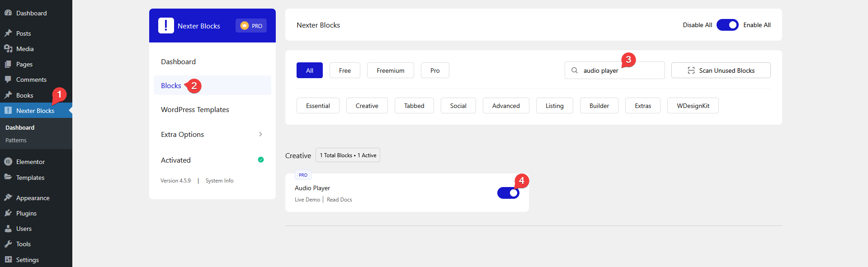
Task: Click the PRO label on Audio Player card
Action: click(303, 175)
